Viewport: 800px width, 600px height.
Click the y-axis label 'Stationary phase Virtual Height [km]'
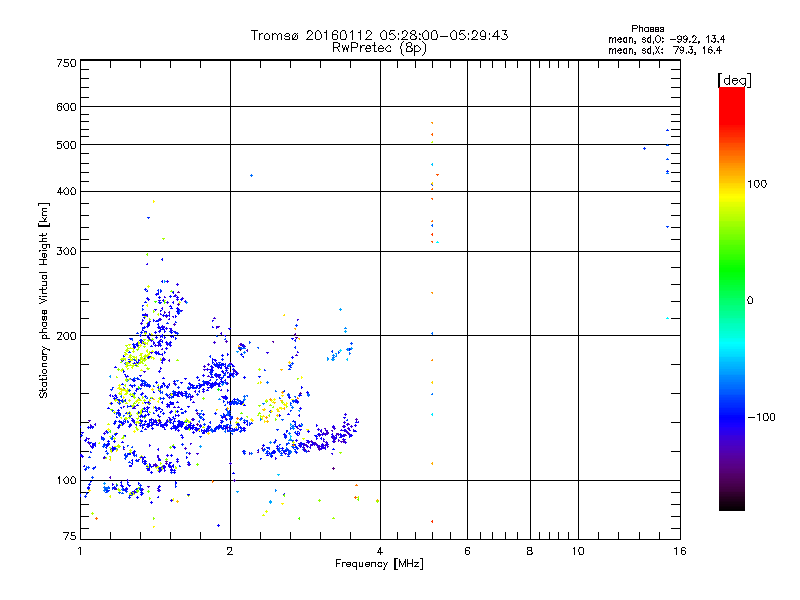coord(43,300)
